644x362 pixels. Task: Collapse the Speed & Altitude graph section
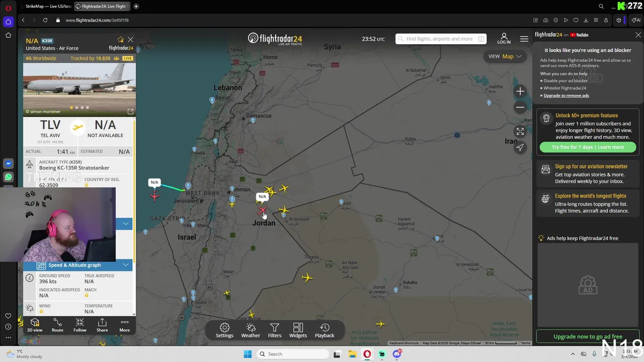[x=126, y=265]
